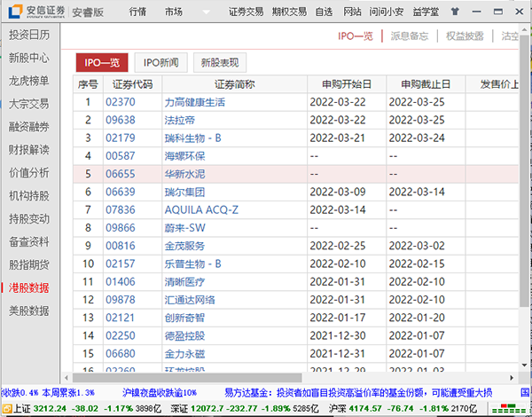The image size is (532, 417).
Task: Open the skin theme shirt icon
Action: 455,12
